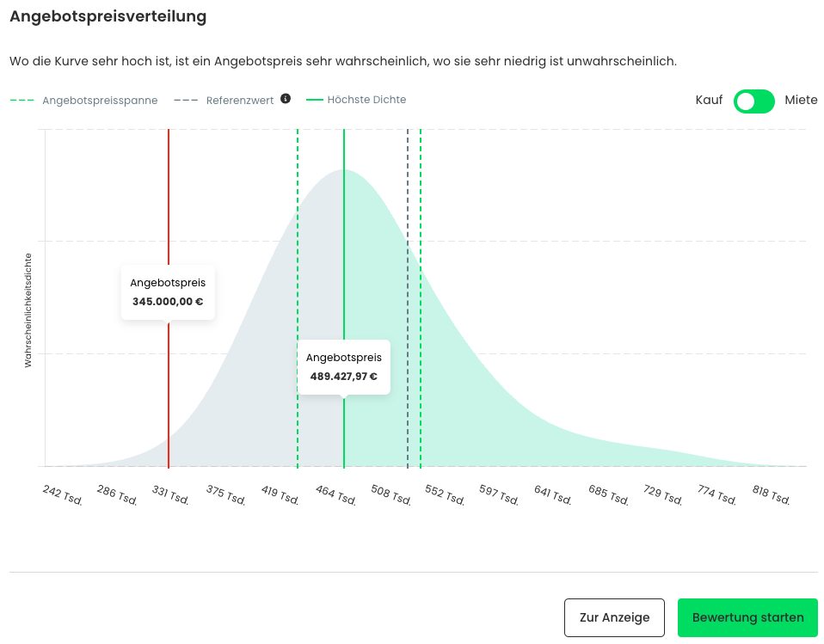
Task: Click the Bewertung starten button
Action: click(x=747, y=617)
